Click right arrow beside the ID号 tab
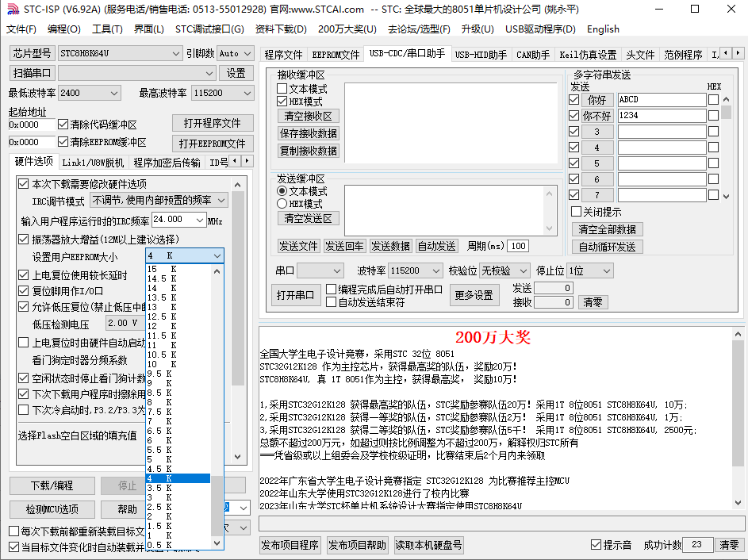 click(247, 161)
